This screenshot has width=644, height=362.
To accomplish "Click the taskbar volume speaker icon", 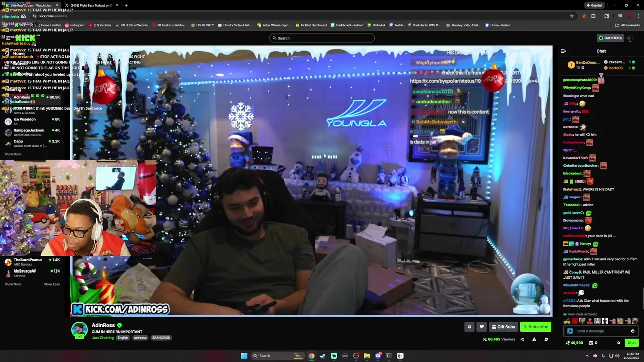I will coord(617,356).
